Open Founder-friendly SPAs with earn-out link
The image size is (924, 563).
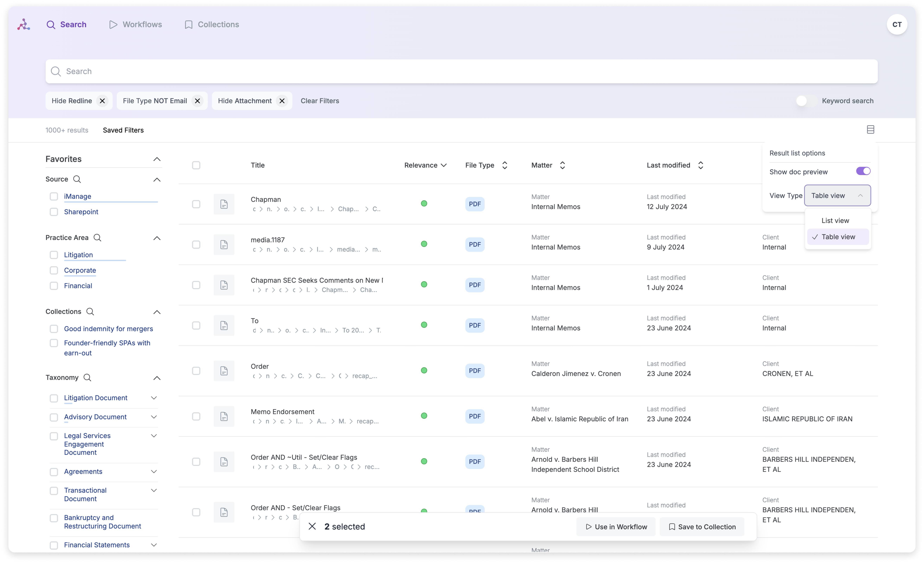pyautogui.click(x=107, y=348)
